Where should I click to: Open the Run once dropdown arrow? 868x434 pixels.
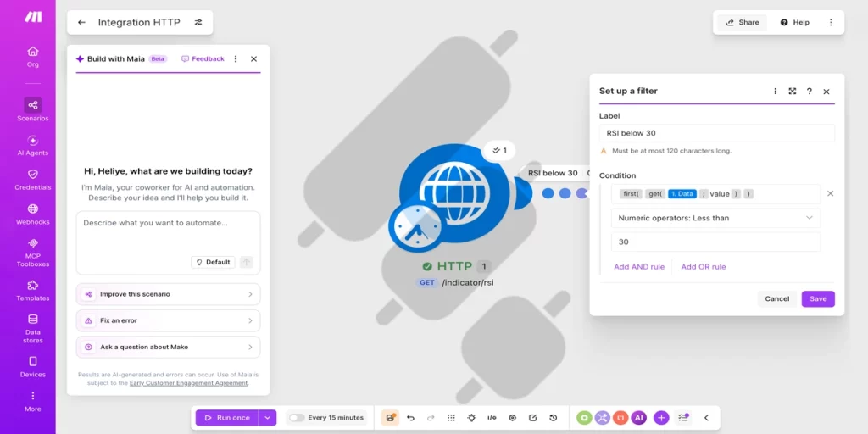pyautogui.click(x=267, y=418)
